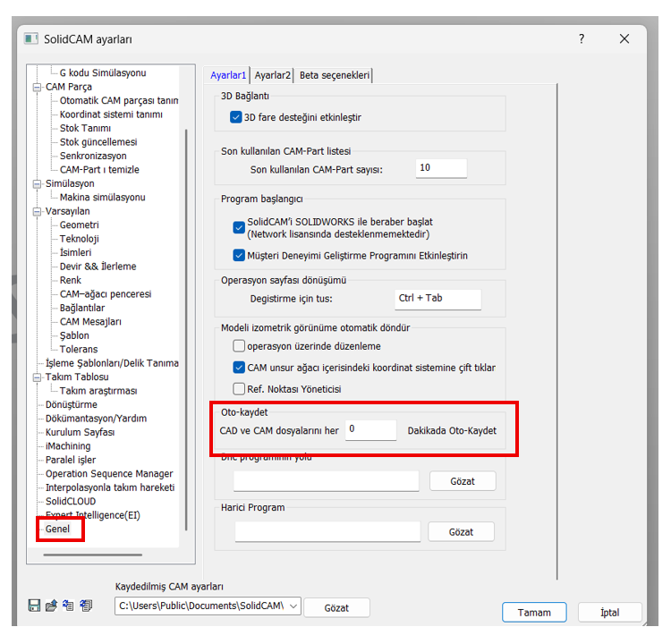Image resolution: width=671 pixels, height=644 pixels.
Task: Close the SolidCAM ayarları dialog
Action: [624, 38]
